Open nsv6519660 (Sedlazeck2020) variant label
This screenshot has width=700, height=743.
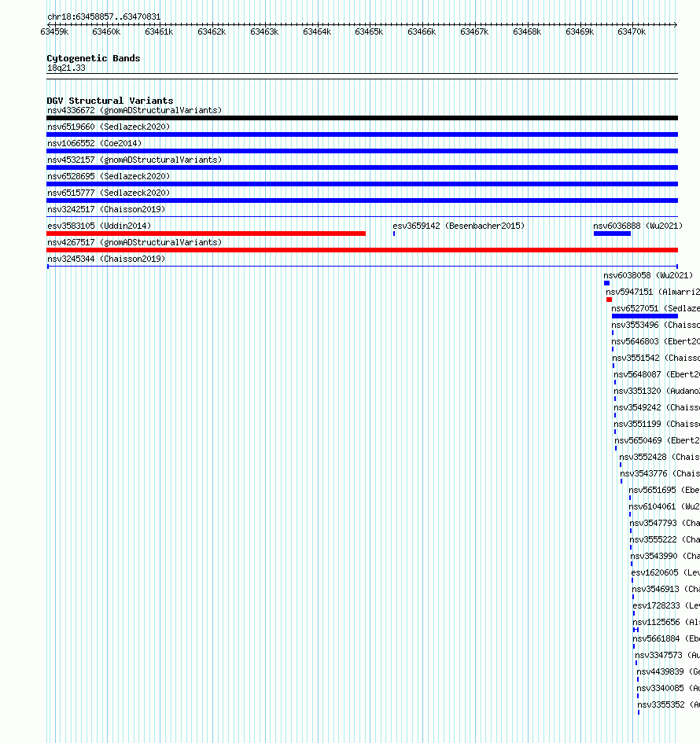109,127
